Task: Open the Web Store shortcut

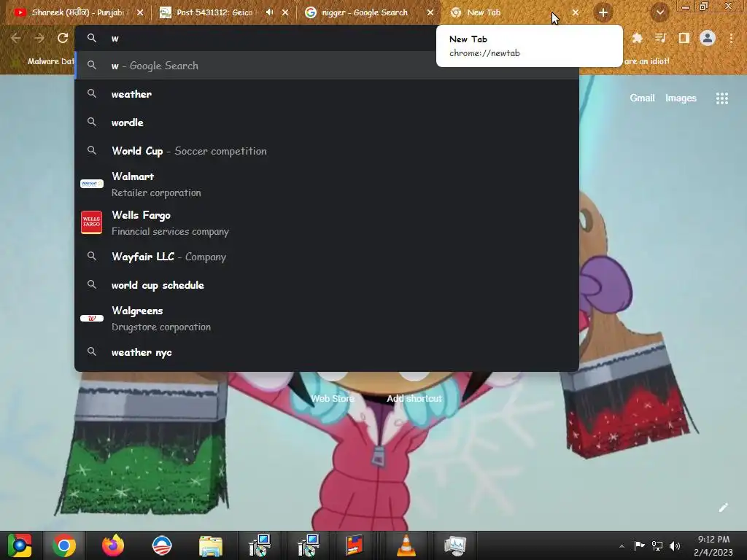Action: (x=333, y=399)
